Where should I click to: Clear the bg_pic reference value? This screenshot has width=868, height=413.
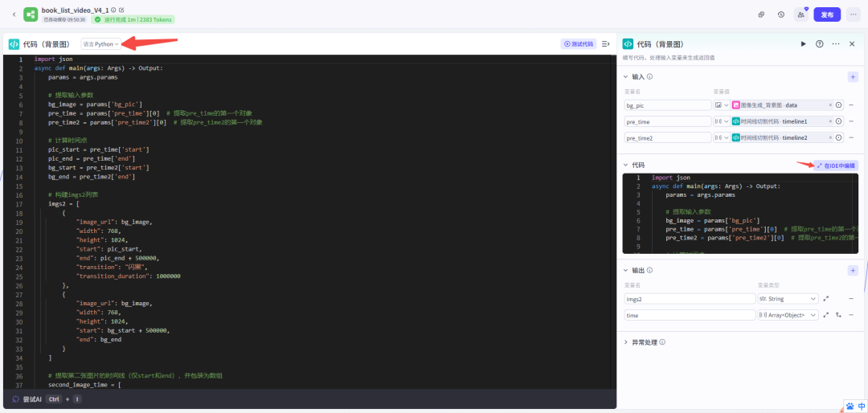pyautogui.click(x=829, y=105)
